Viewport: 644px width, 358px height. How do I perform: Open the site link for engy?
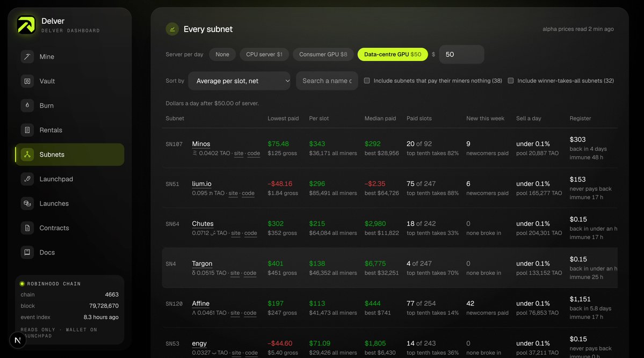[x=236, y=353]
